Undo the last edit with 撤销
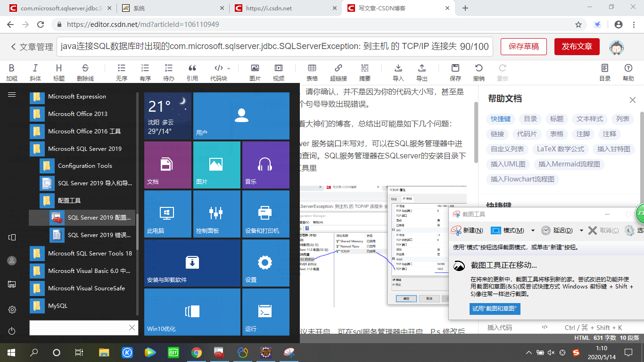The image size is (644, 362). coord(479,71)
